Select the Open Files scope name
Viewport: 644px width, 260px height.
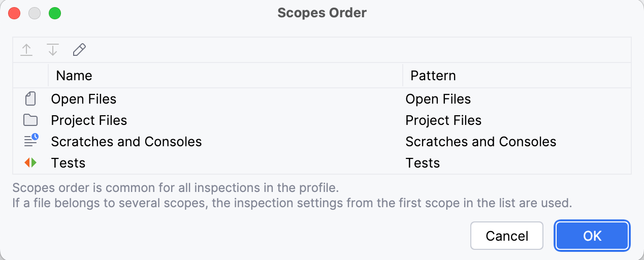click(x=84, y=99)
